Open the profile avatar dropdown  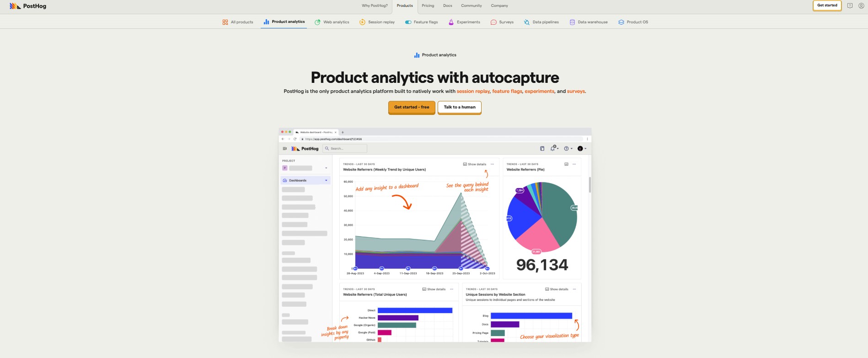[x=582, y=148]
